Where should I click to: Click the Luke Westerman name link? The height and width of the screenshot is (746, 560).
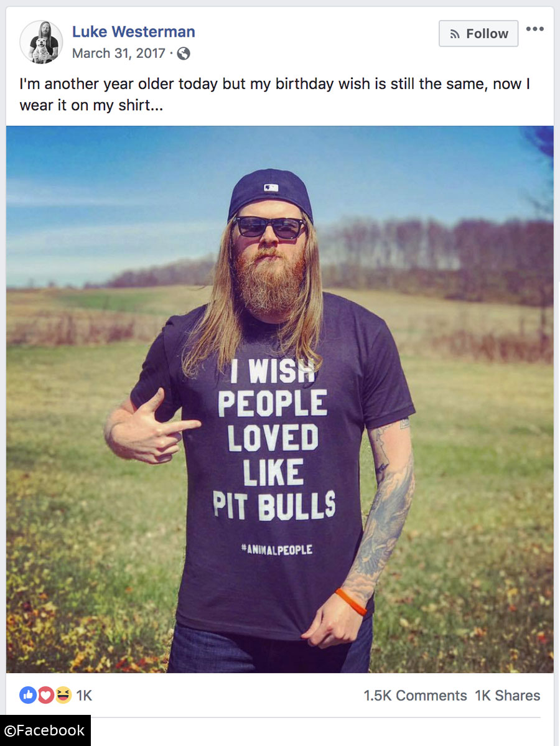(x=133, y=31)
